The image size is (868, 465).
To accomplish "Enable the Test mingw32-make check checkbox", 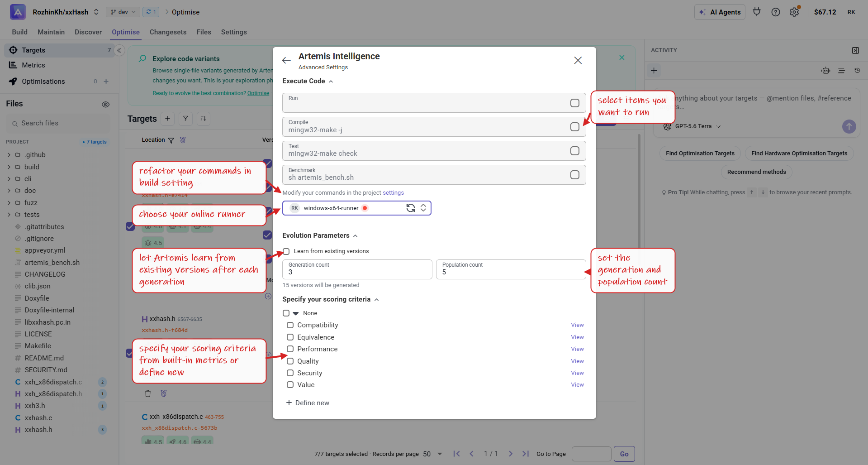I will click(575, 151).
